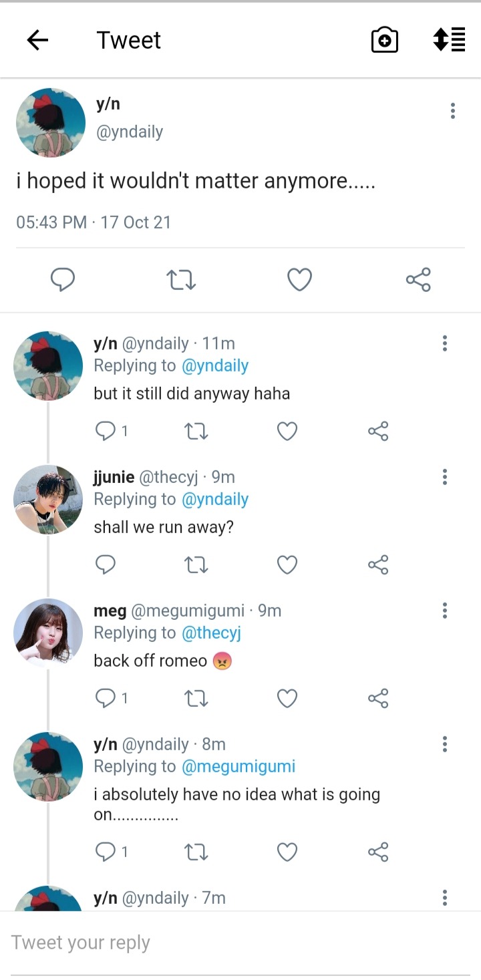Retweet the main "i hoped it wouldn't matter" tweet

(x=180, y=280)
